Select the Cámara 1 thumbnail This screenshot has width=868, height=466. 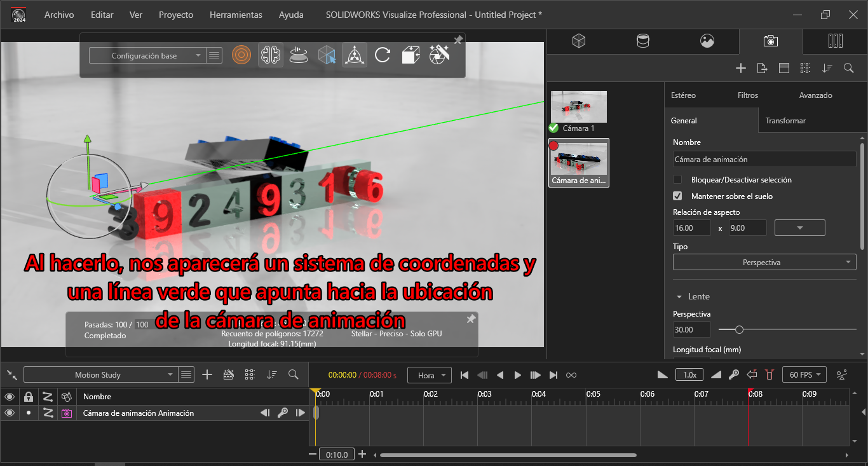pos(579,107)
